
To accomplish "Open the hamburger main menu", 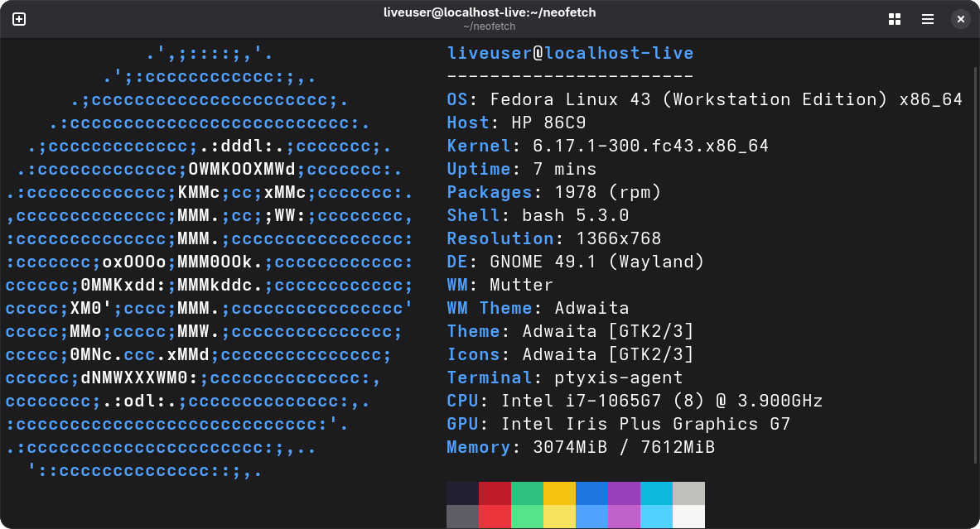I will tap(928, 19).
